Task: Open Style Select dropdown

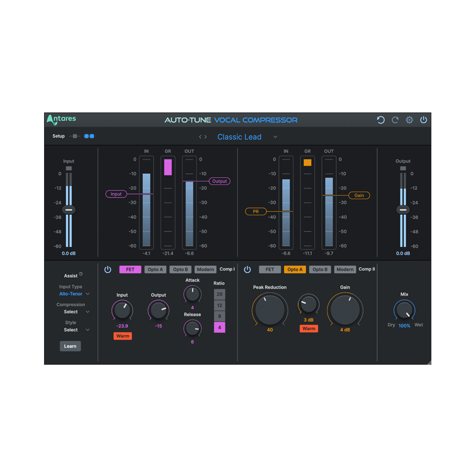Action: point(77,330)
